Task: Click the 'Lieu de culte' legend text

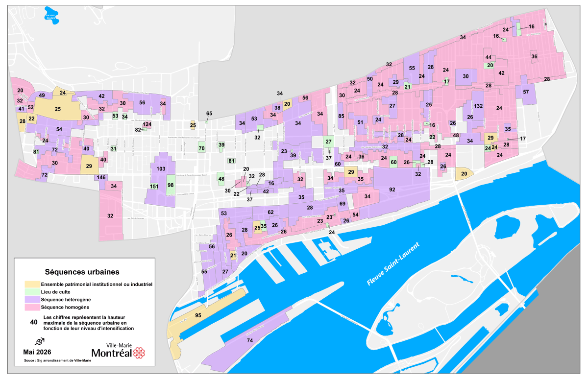Action: (56, 292)
